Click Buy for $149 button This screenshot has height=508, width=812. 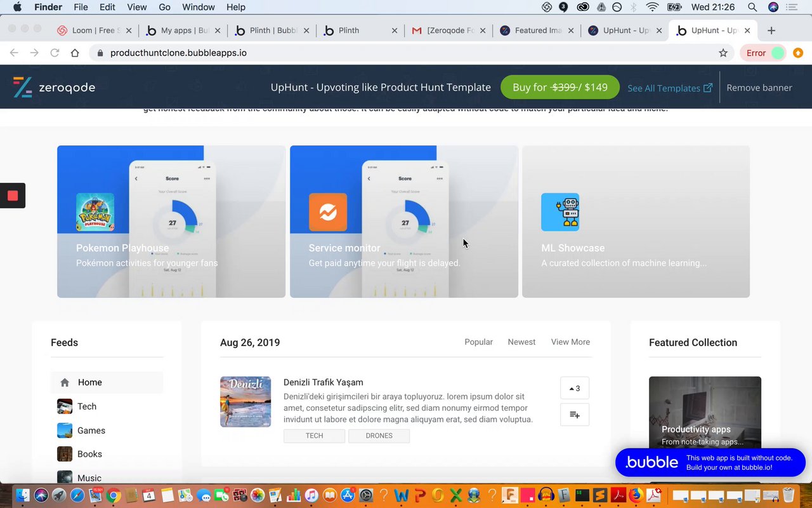coord(560,88)
